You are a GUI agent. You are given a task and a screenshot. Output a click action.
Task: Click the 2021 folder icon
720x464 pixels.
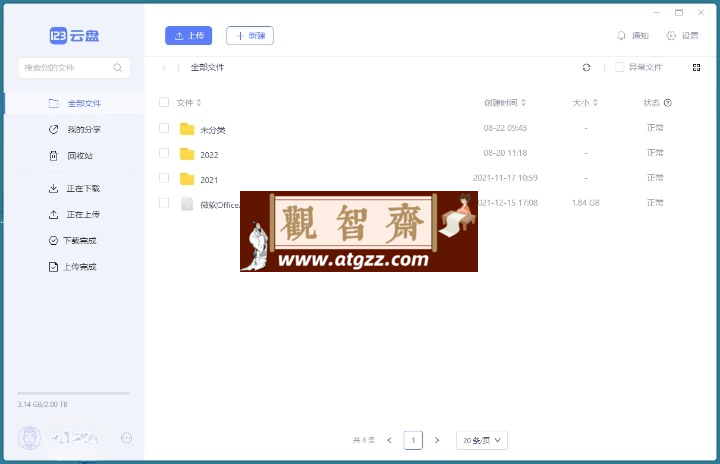click(x=187, y=179)
